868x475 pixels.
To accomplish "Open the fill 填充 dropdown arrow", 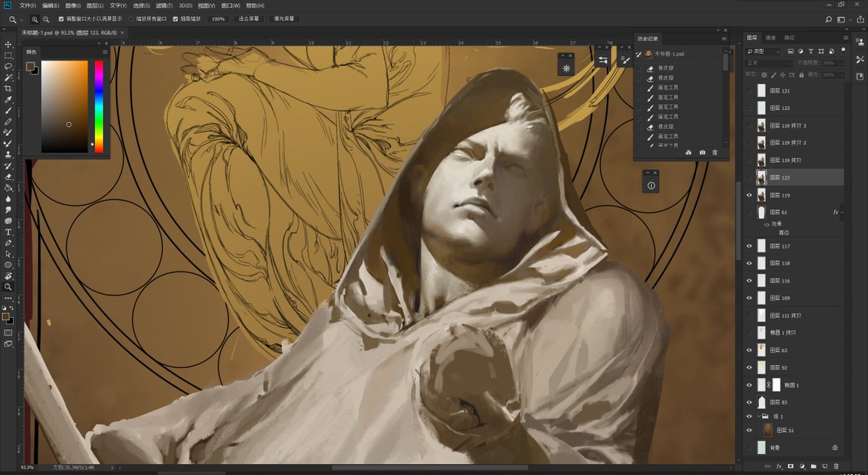I will 841,75.
